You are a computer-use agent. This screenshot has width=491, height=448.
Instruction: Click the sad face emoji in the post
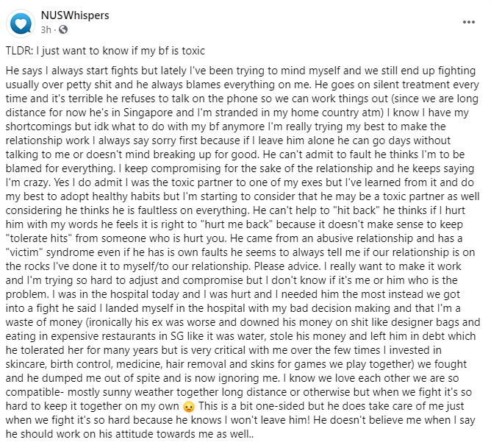188,406
